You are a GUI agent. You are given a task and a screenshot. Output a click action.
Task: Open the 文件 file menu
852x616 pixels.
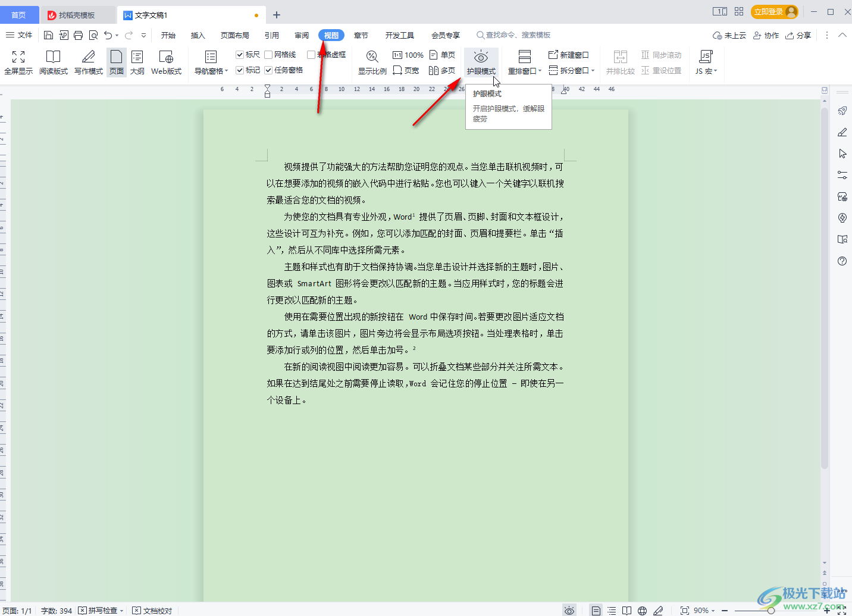(19, 35)
